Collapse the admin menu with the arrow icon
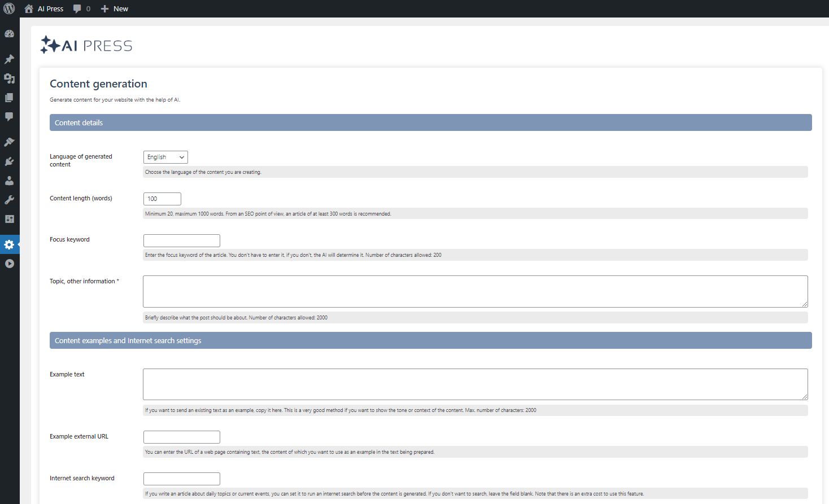This screenshot has height=504, width=829. click(x=9, y=264)
